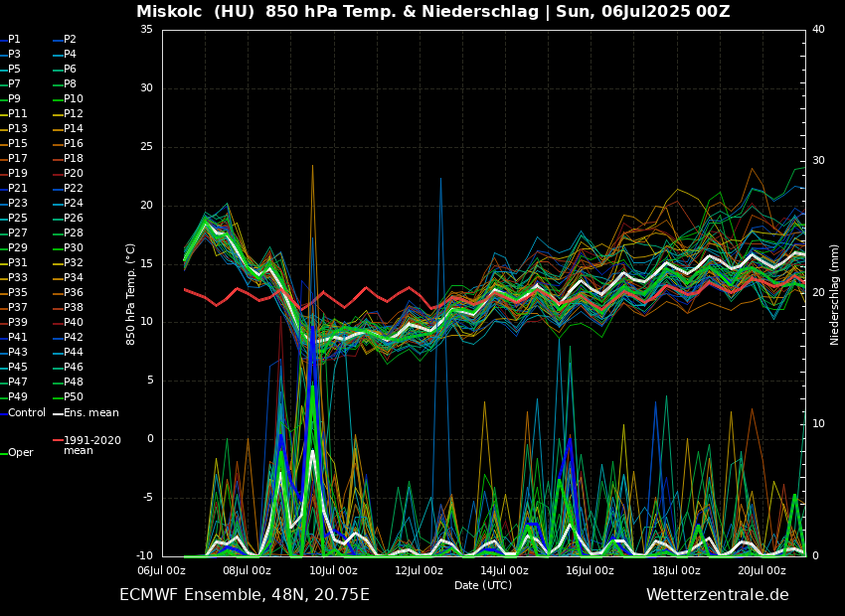Screen dimensions: 845x616
Task: Select the 1991-2020 mean legend label
Action: click(91, 445)
